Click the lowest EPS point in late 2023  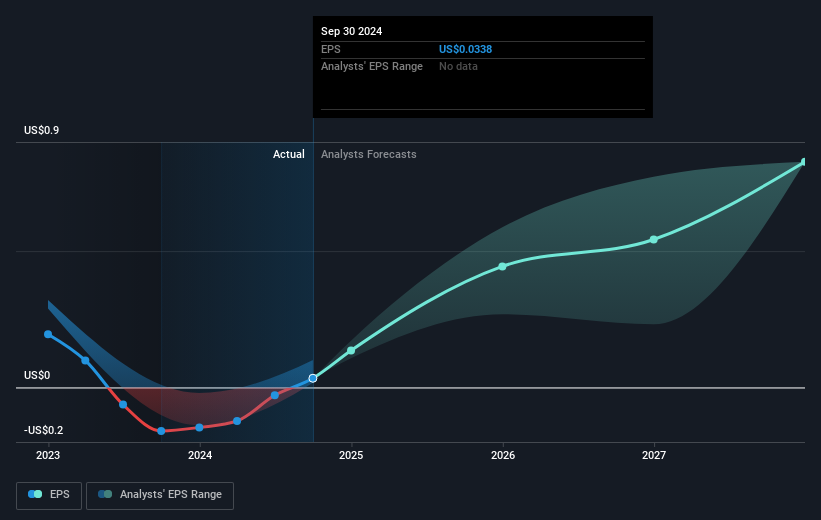(x=161, y=431)
